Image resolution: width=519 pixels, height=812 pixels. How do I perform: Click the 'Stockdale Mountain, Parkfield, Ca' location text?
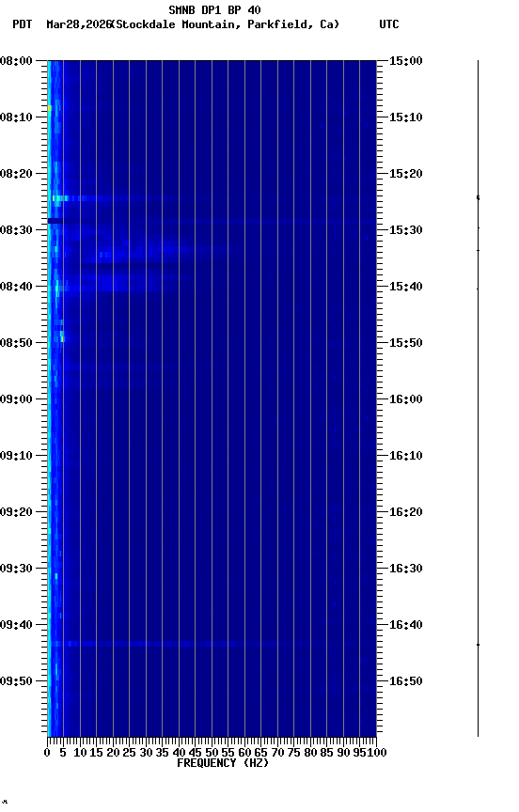click(225, 24)
